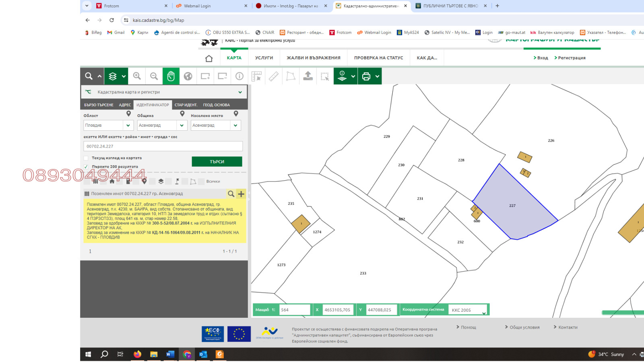Image resolution: width=644 pixels, height=362 pixels.
Task: Switch to the АДРЕС search tab
Action: pyautogui.click(x=125, y=105)
